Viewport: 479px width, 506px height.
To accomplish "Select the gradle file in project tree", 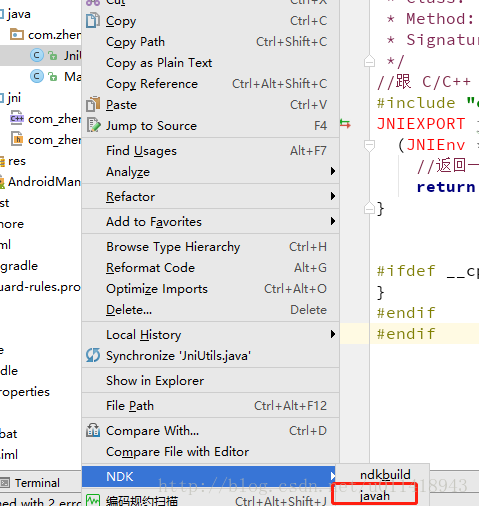I will coord(19,266).
